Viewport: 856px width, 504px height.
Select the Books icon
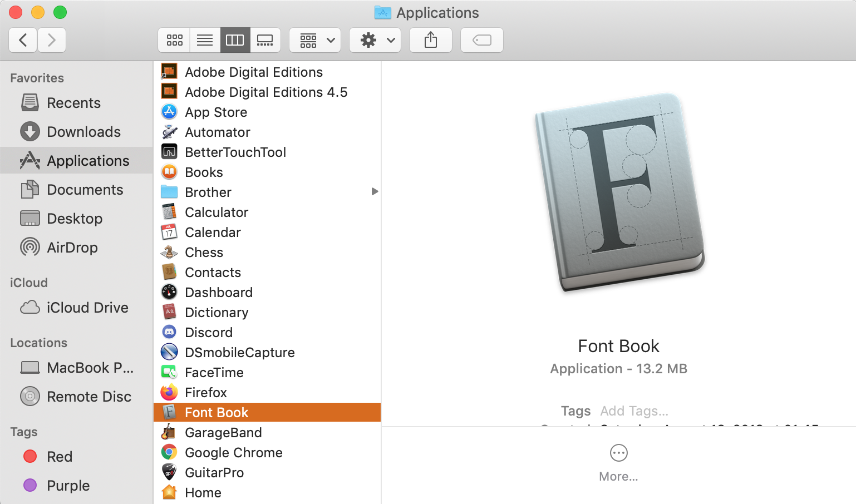click(169, 172)
